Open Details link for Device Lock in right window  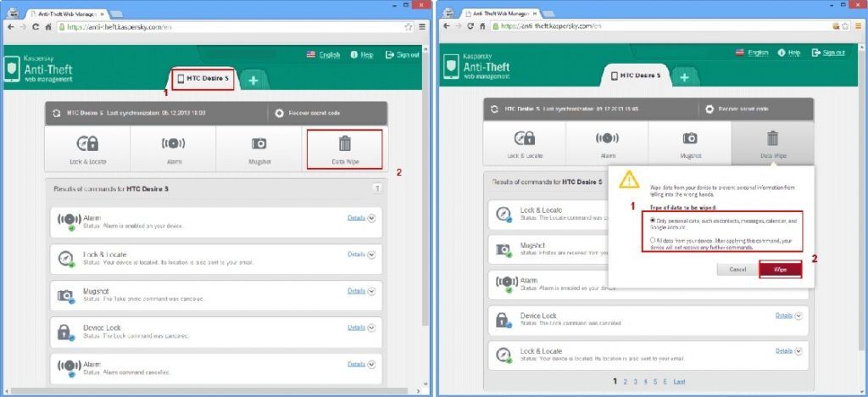pyautogui.click(x=784, y=316)
